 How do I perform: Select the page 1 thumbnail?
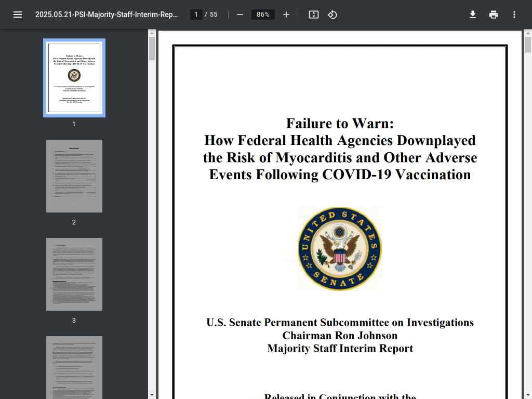point(74,78)
